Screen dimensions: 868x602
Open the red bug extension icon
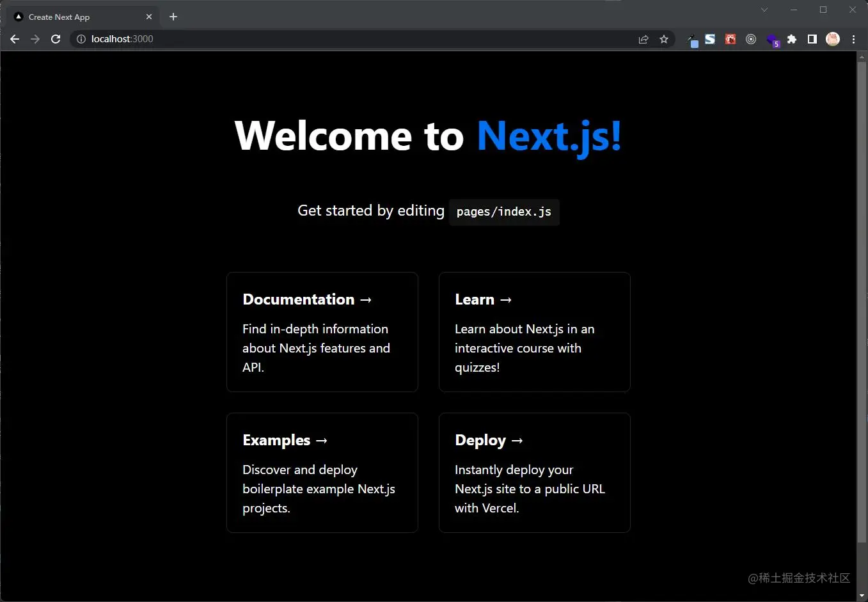(730, 39)
